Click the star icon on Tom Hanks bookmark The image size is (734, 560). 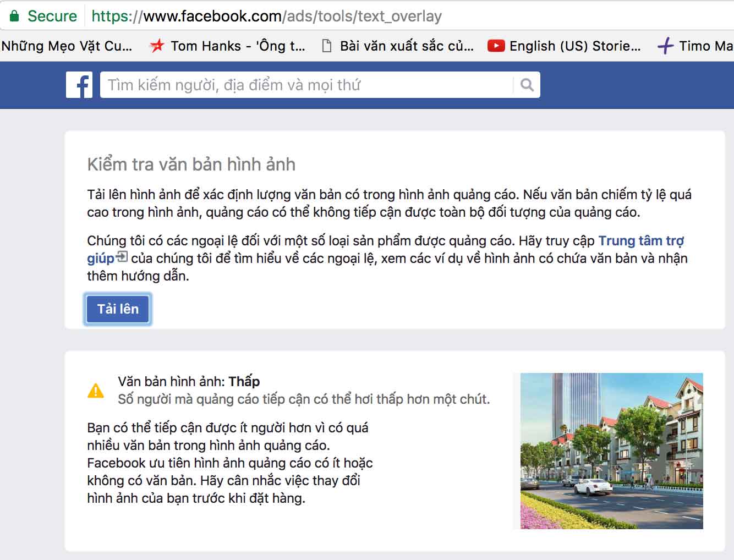coord(157,46)
